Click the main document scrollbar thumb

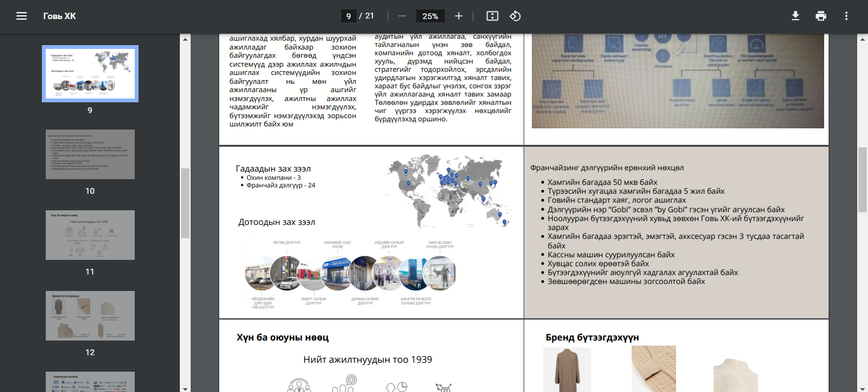click(862, 180)
